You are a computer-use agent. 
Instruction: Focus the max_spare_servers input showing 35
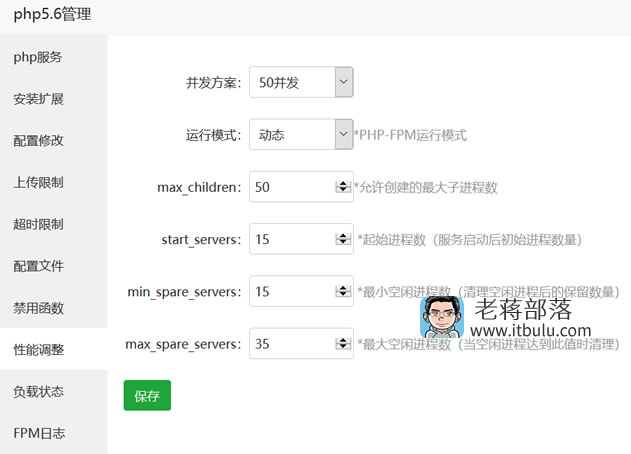(301, 343)
